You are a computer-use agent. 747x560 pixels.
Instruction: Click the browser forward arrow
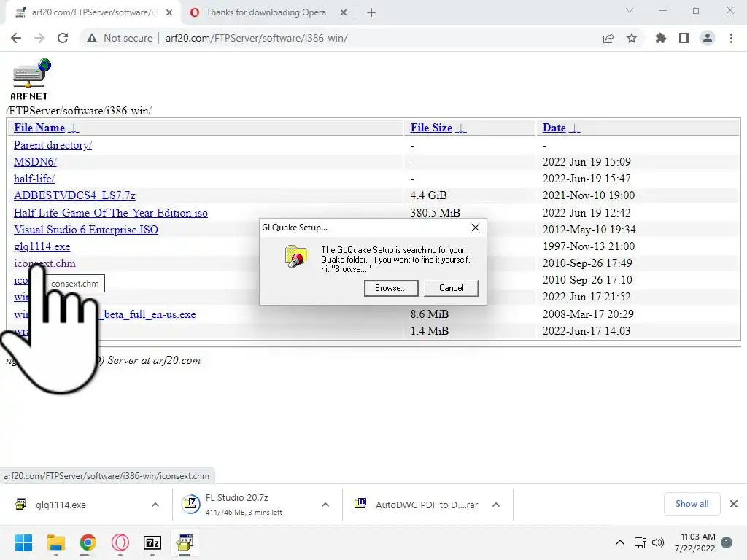[x=39, y=38]
